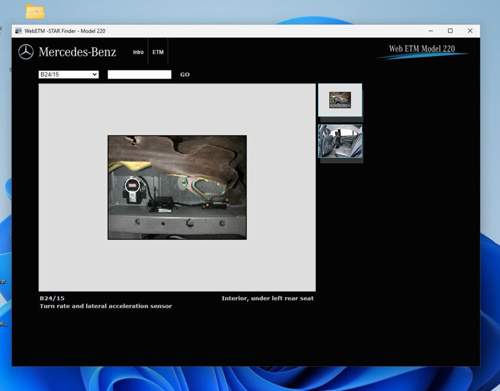
Task: Click the Mercedes-Benz wordmark
Action: click(x=77, y=52)
